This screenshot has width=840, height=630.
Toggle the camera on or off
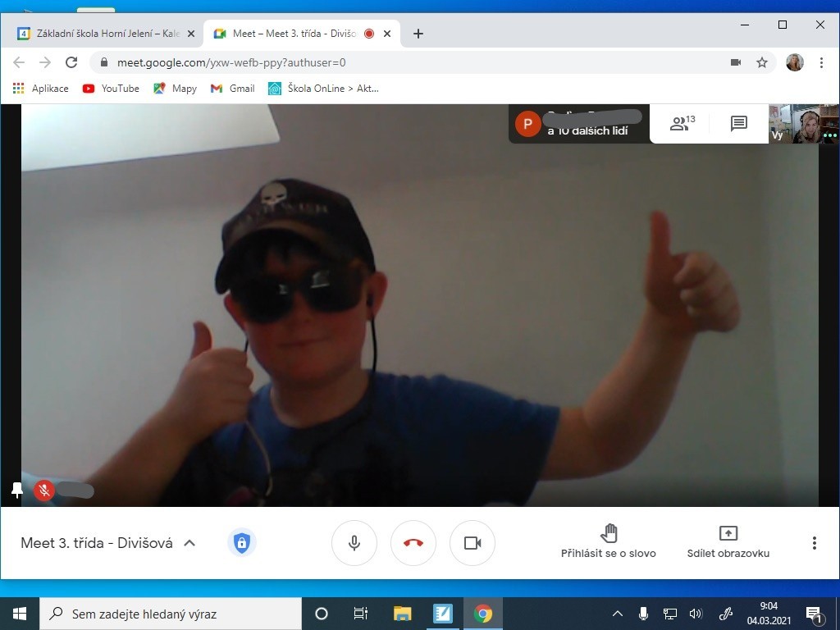tap(472, 543)
